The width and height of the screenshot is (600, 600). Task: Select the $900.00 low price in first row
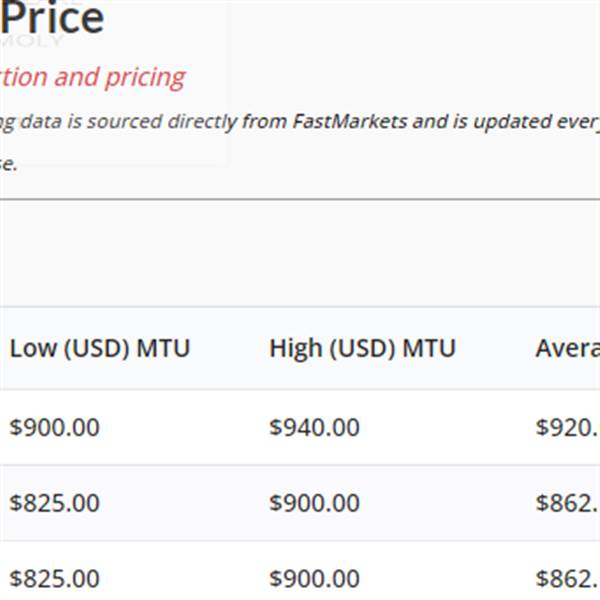coord(54,427)
